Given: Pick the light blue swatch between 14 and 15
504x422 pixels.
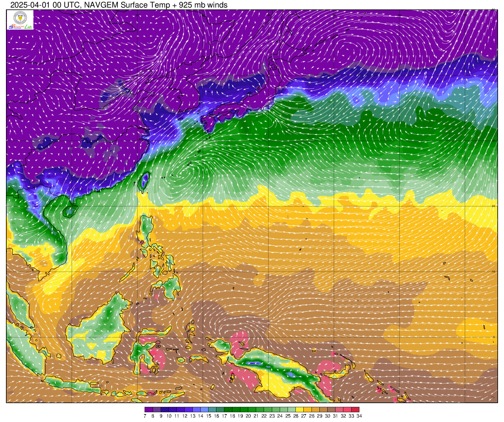Looking at the screenshot, I should (x=204, y=410).
